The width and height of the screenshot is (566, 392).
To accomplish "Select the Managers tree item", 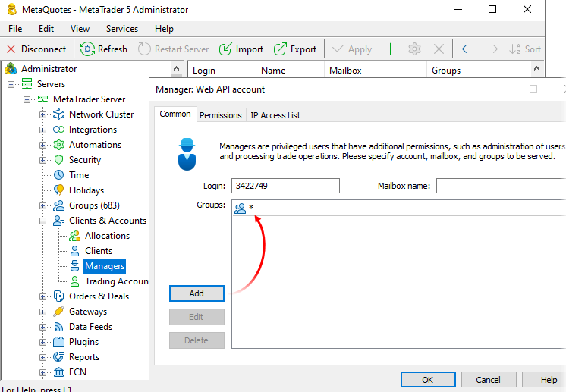I will click(105, 266).
